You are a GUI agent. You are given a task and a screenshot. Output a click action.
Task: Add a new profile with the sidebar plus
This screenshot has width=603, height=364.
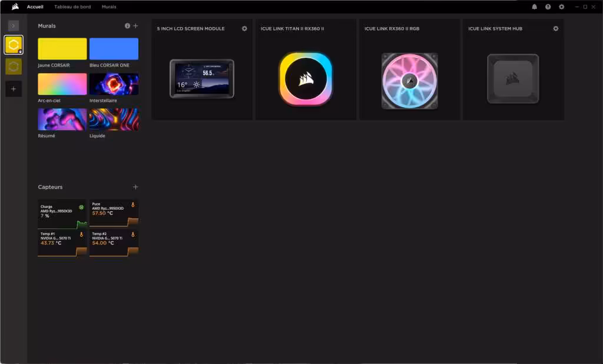(14, 89)
